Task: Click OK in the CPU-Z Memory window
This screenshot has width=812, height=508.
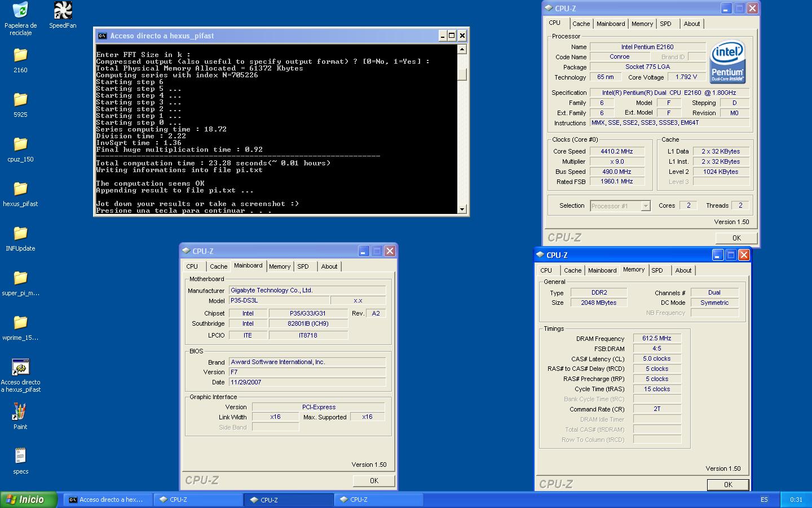Action: [x=728, y=485]
